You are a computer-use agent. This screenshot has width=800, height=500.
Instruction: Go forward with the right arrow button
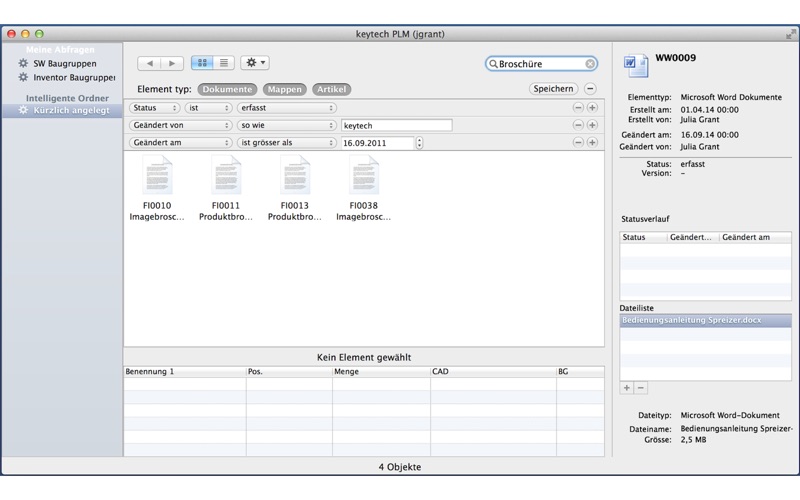point(172,63)
